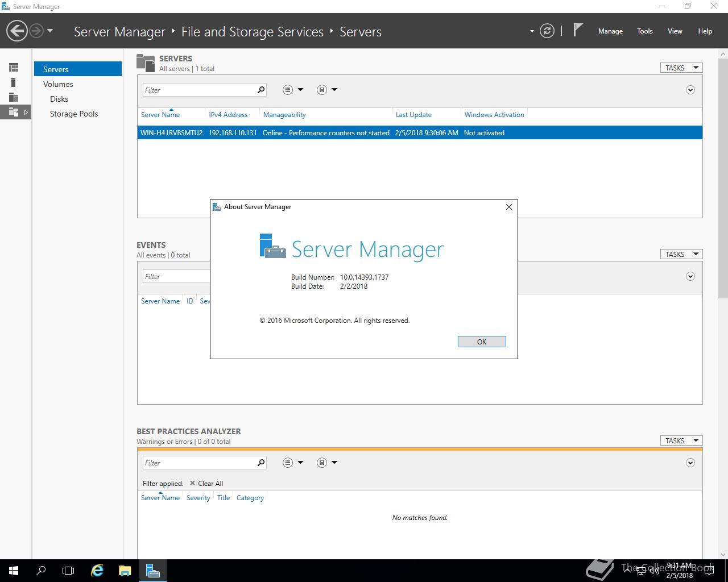Click search magnifier in Best Practices filter
The image size is (728, 582).
(261, 463)
